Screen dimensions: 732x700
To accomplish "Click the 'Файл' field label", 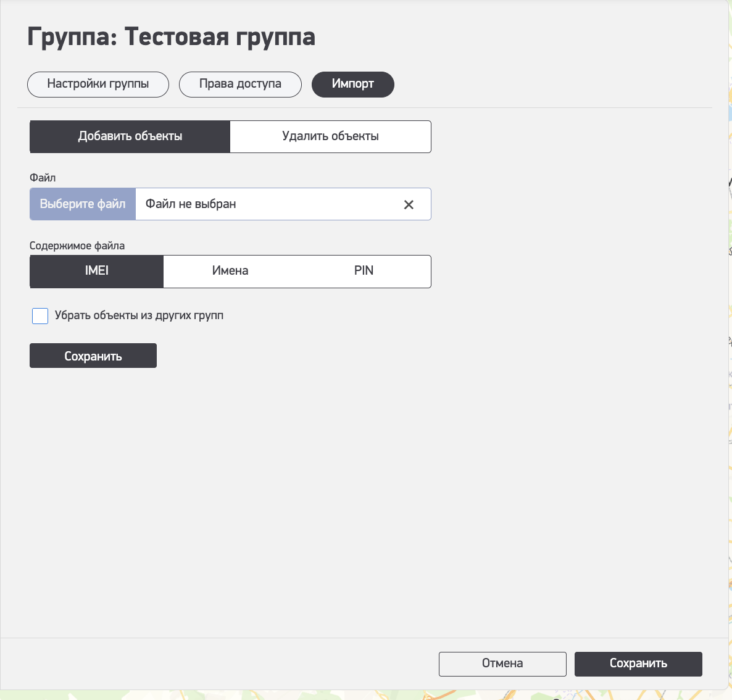I will (43, 178).
